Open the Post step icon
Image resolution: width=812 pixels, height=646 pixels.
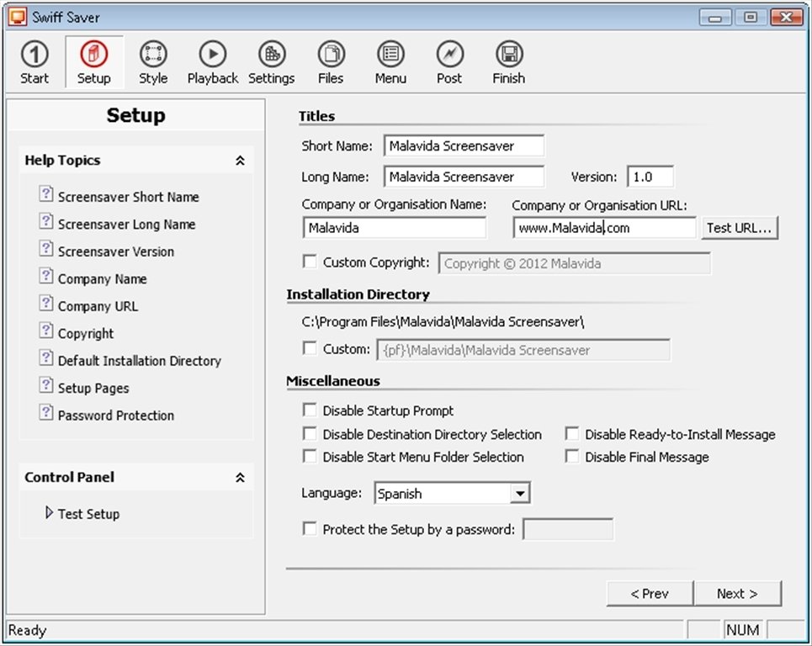(449, 62)
